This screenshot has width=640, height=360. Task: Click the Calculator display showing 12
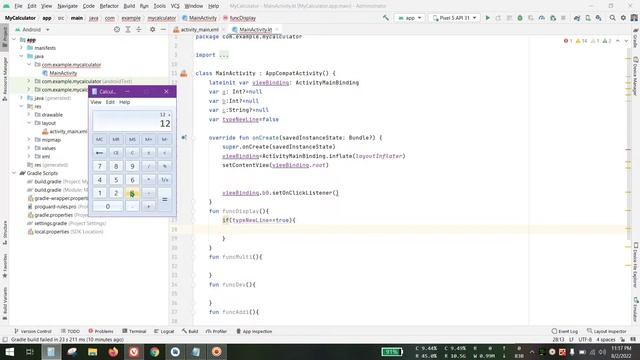pyautogui.click(x=132, y=121)
